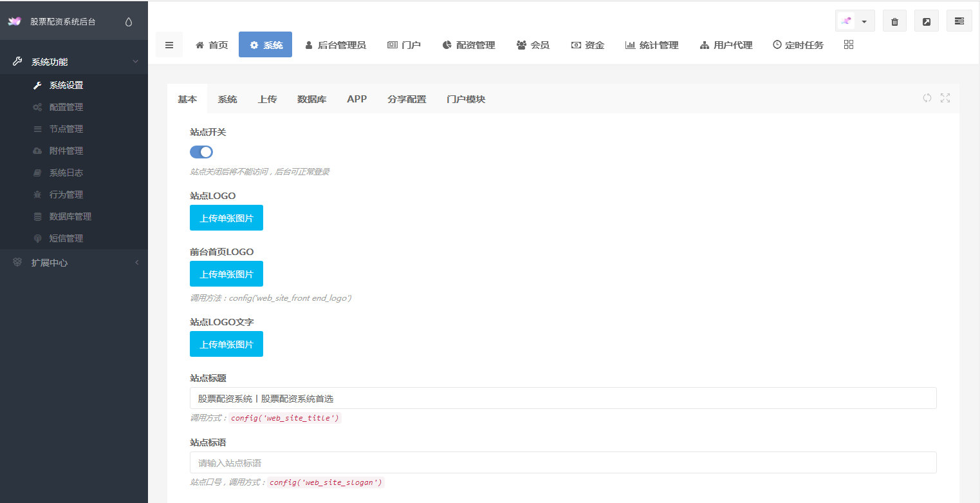Viewport: 980px width, 503px height.
Task: Switch to the APP tab
Action: click(x=357, y=99)
